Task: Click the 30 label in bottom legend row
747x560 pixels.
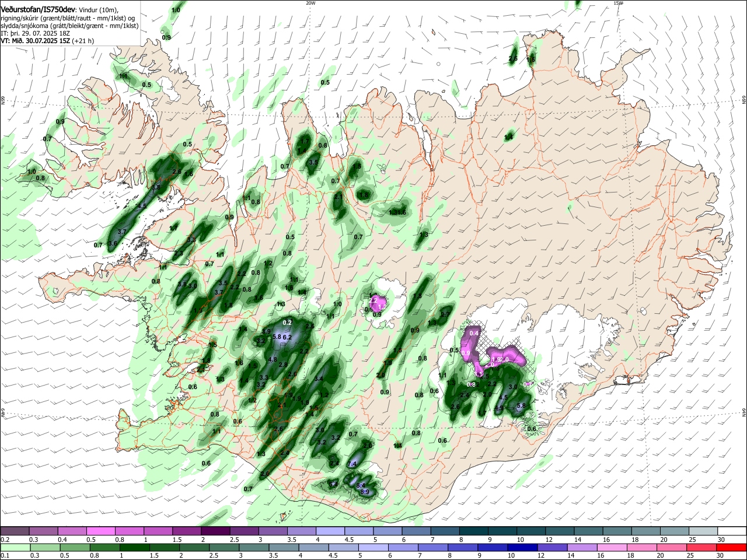Action: tap(721, 555)
